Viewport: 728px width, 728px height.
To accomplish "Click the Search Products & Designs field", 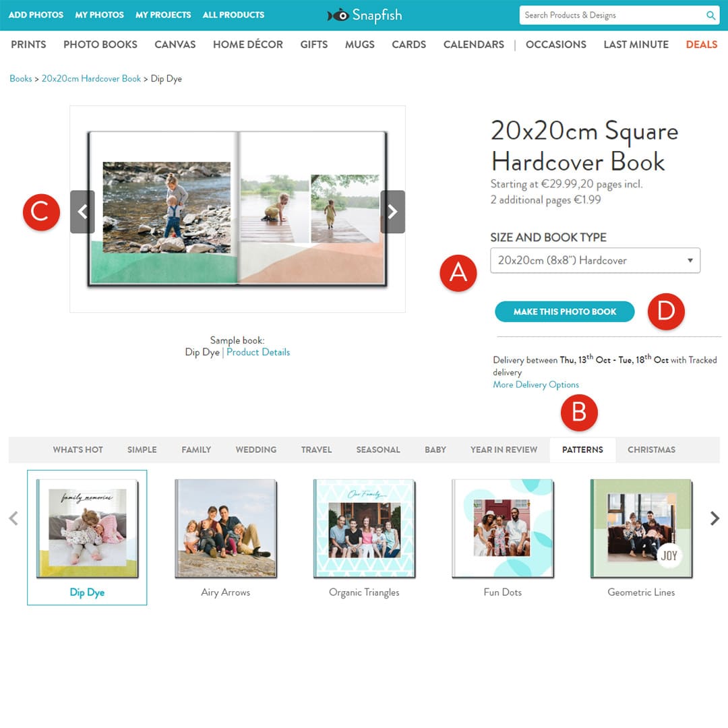I will pyautogui.click(x=607, y=15).
